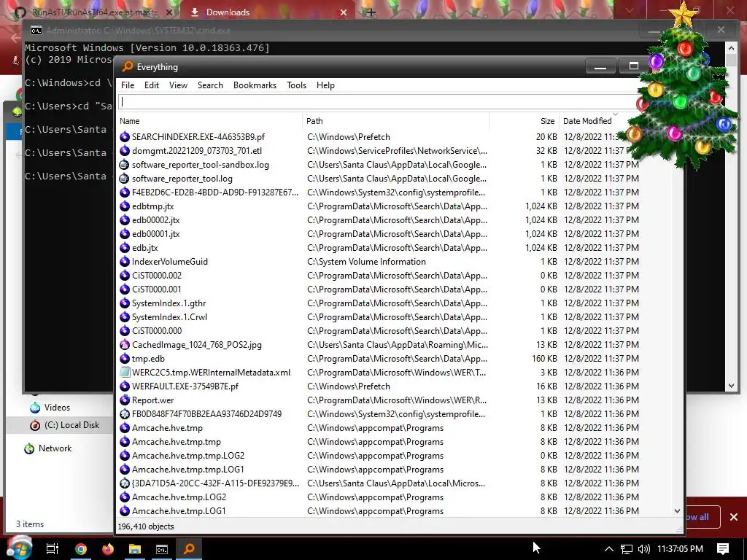Click the C:\System Volume Information path cell
The image size is (747, 560).
coord(366,262)
